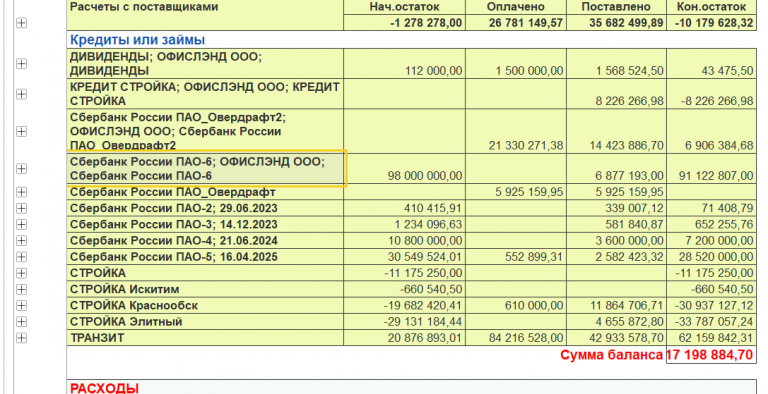
Task: Expand the Сбербанк России ПАО-5 row
Action: 21,257
